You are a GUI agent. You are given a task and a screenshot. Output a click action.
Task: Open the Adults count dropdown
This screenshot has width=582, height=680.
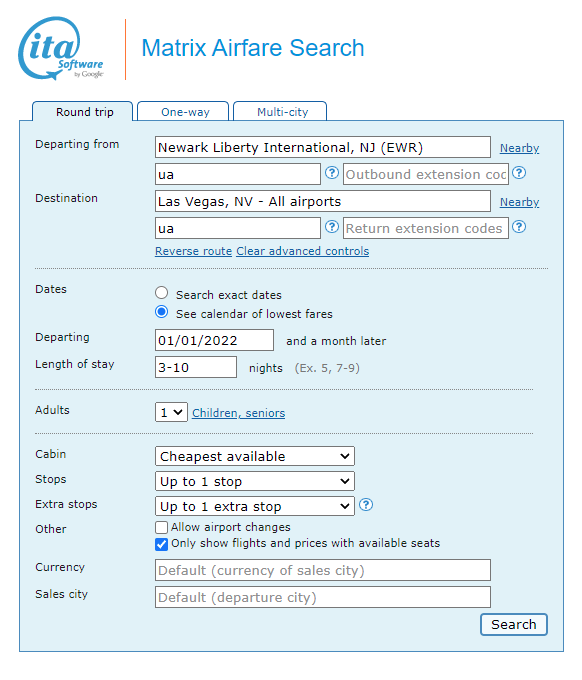point(171,412)
